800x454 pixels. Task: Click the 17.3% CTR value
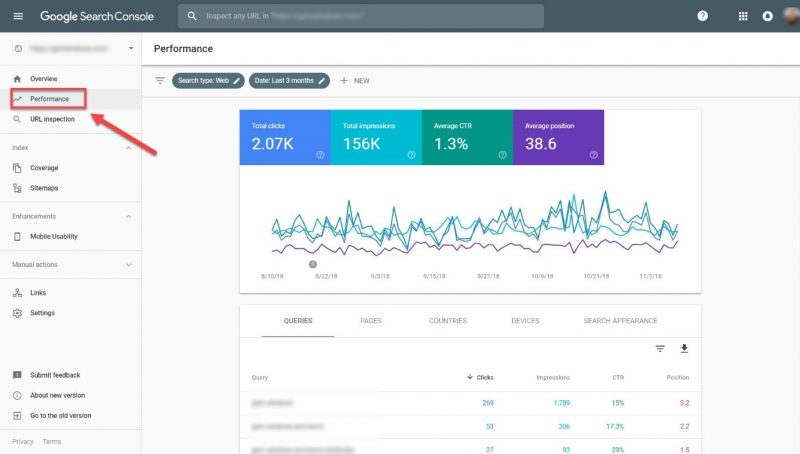pos(615,426)
